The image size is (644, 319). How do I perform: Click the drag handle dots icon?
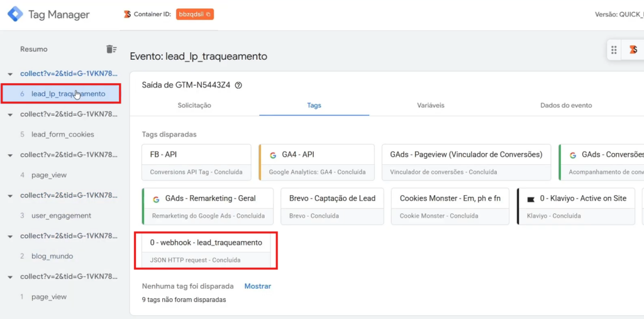pos(614,50)
